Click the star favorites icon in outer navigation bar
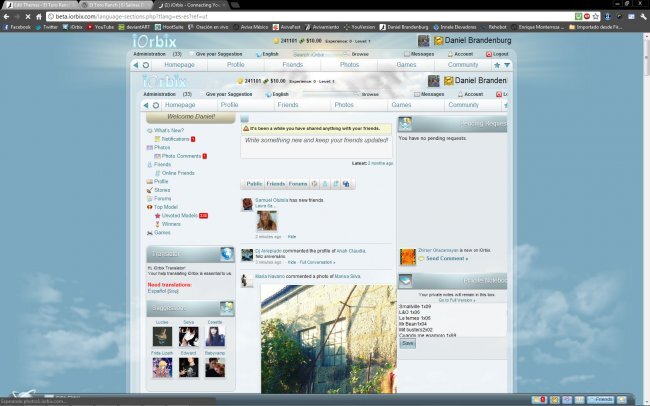 497,65
